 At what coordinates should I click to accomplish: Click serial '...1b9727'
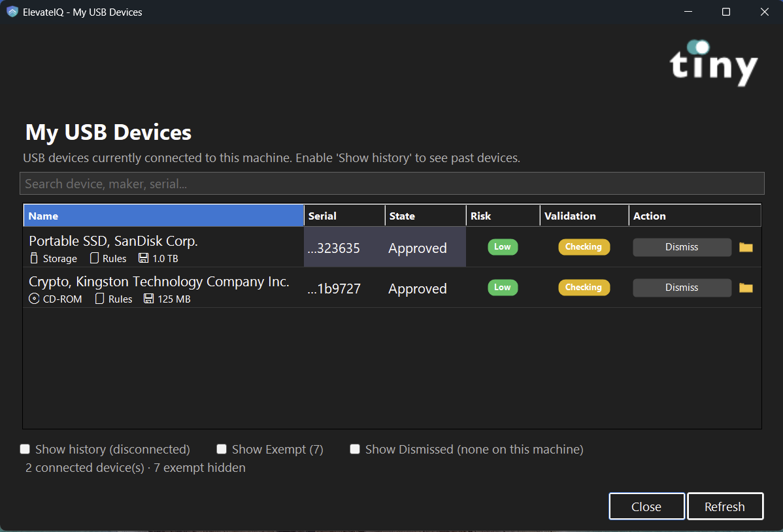click(x=333, y=289)
